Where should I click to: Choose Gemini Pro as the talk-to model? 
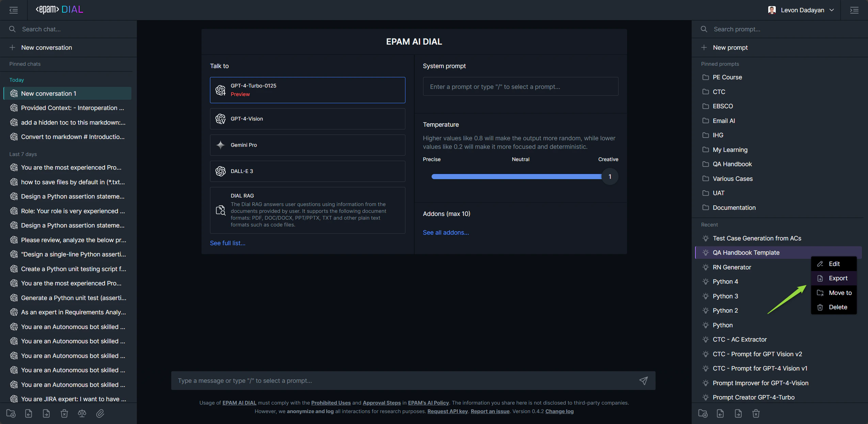pyautogui.click(x=307, y=145)
